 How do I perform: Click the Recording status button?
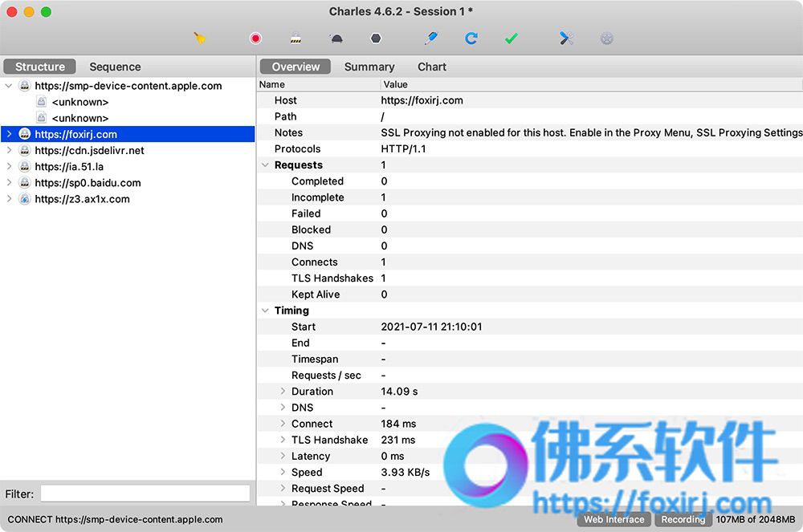click(683, 519)
